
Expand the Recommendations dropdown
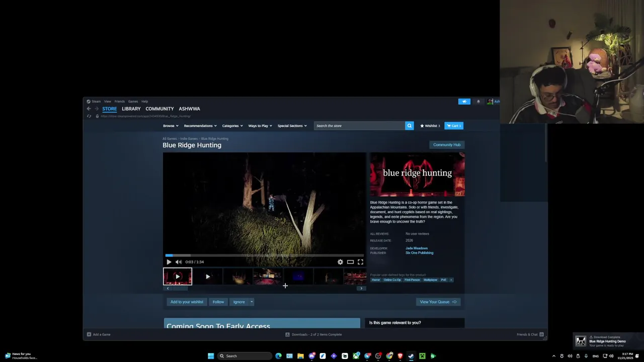tap(200, 126)
